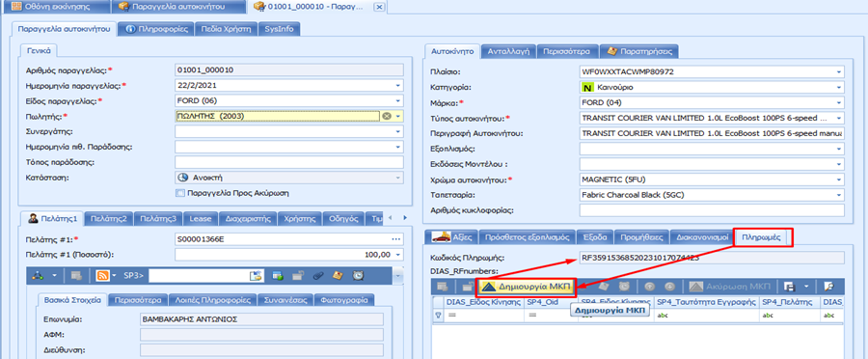Click the first grid icon in payments toolbar
This screenshot has height=359, width=868.
point(443,287)
